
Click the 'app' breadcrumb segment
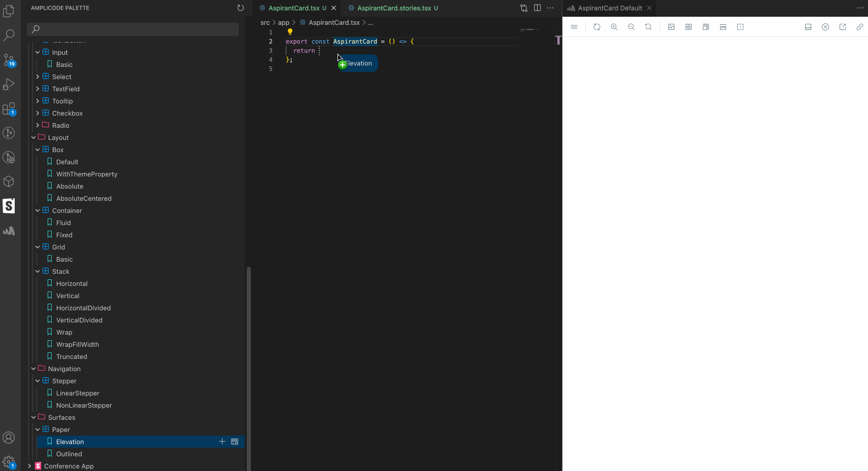(284, 22)
